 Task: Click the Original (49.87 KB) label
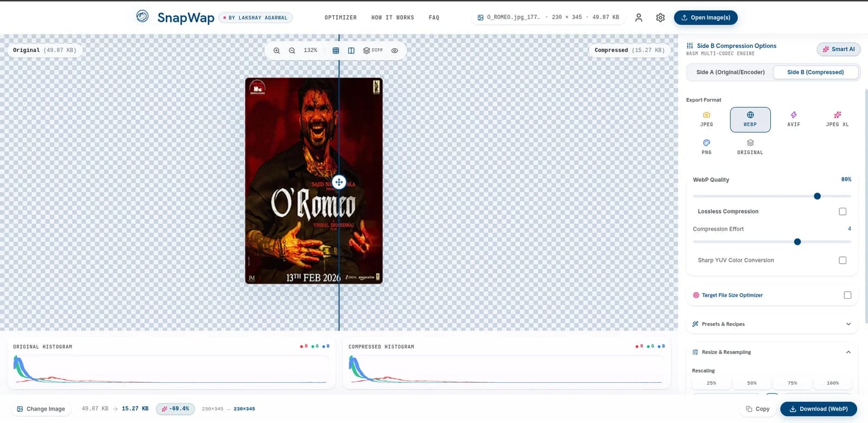coord(44,50)
